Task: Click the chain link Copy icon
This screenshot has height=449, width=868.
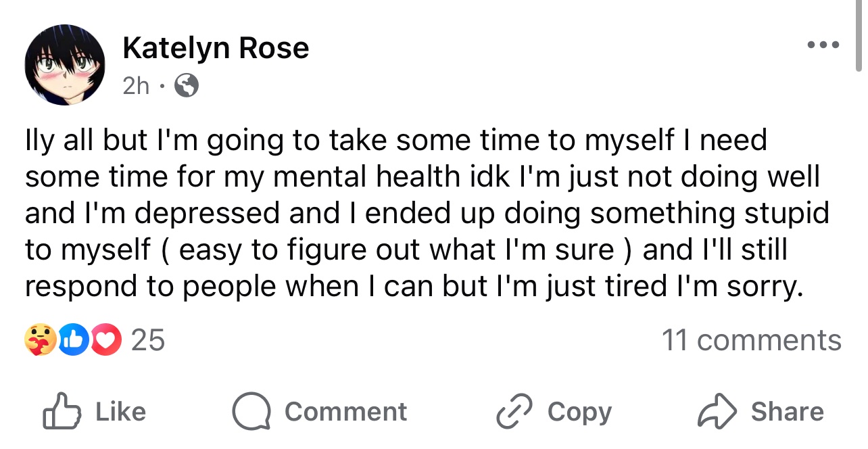Action: click(x=514, y=412)
